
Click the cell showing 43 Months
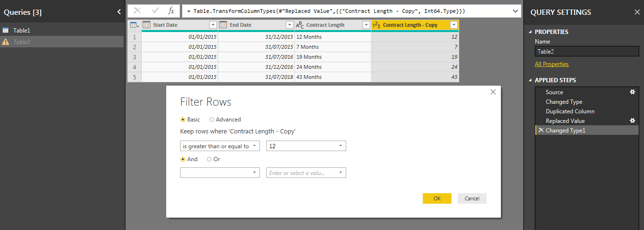(333, 77)
